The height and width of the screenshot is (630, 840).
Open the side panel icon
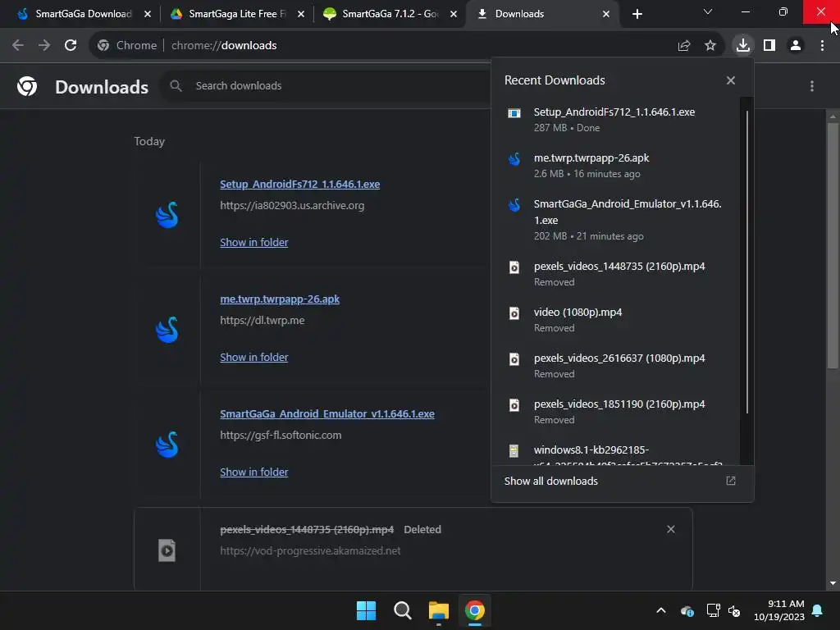(x=769, y=46)
